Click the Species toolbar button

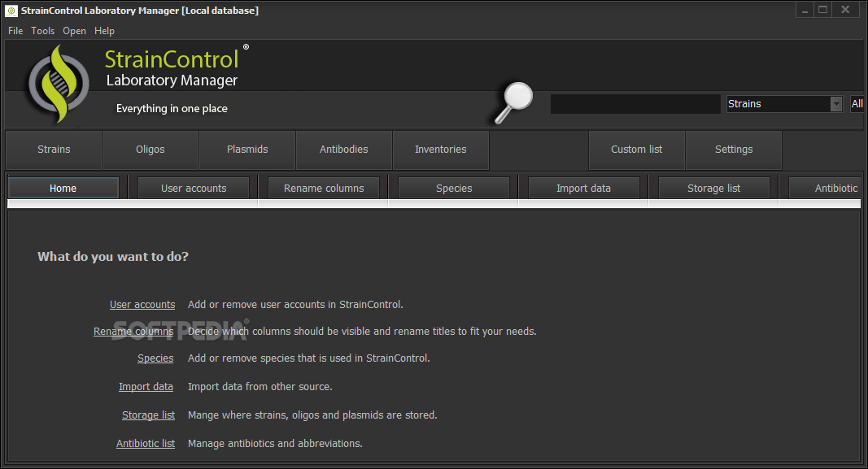click(x=454, y=188)
